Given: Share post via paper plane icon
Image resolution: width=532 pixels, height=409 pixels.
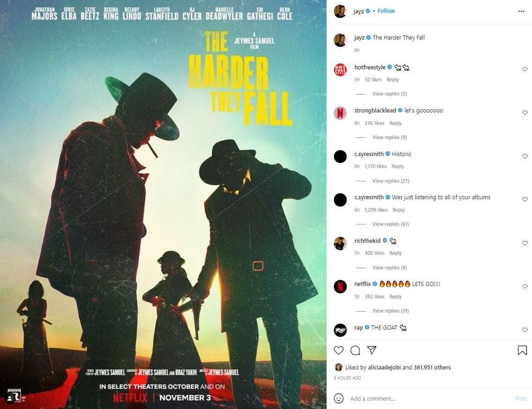Looking at the screenshot, I should click(x=372, y=350).
